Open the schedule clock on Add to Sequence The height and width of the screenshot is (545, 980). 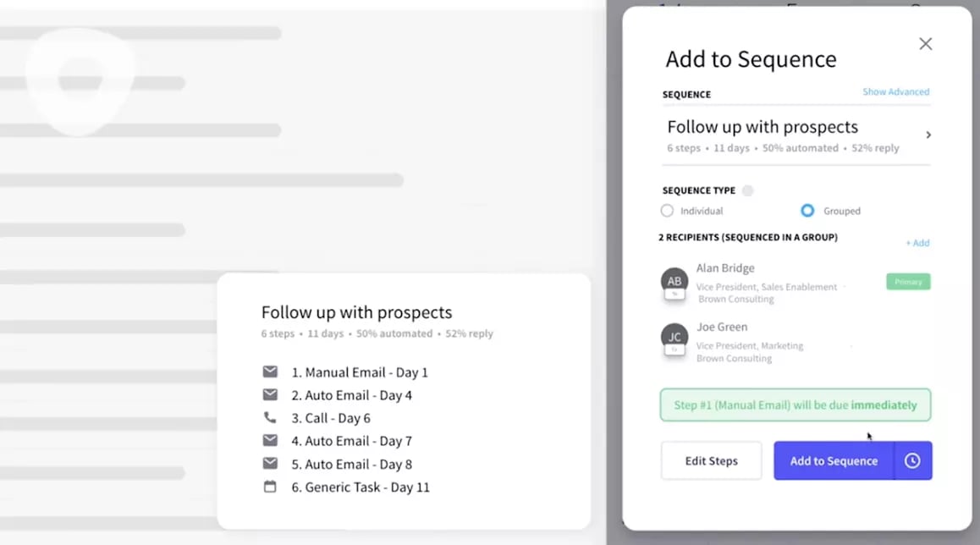pos(912,460)
